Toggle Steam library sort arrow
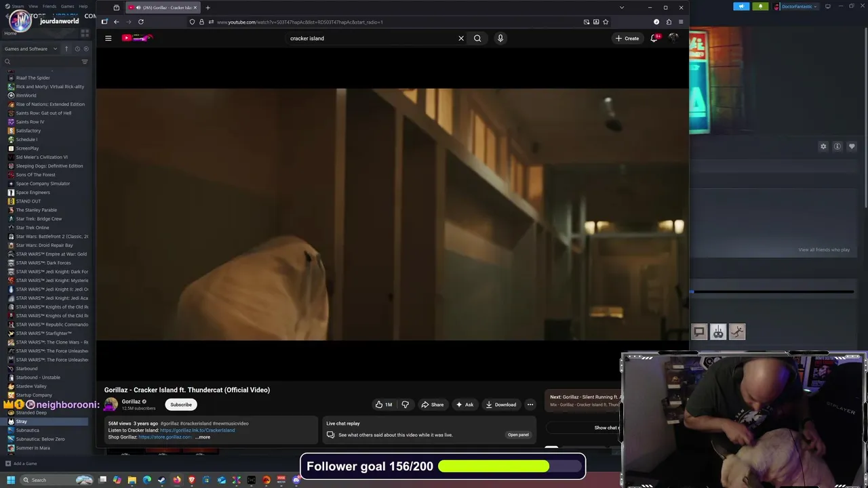Viewport: 868px width, 488px height. click(66, 49)
